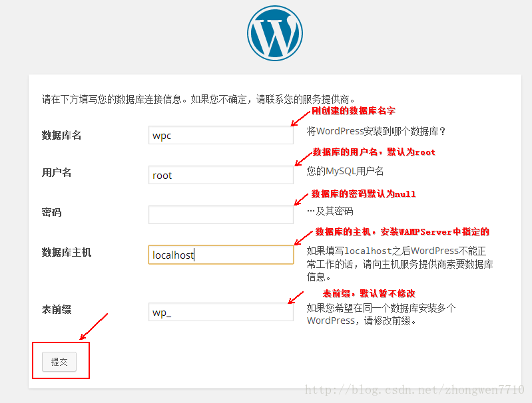Click the 表前缀 label
The height and width of the screenshot is (403, 532).
tap(57, 309)
